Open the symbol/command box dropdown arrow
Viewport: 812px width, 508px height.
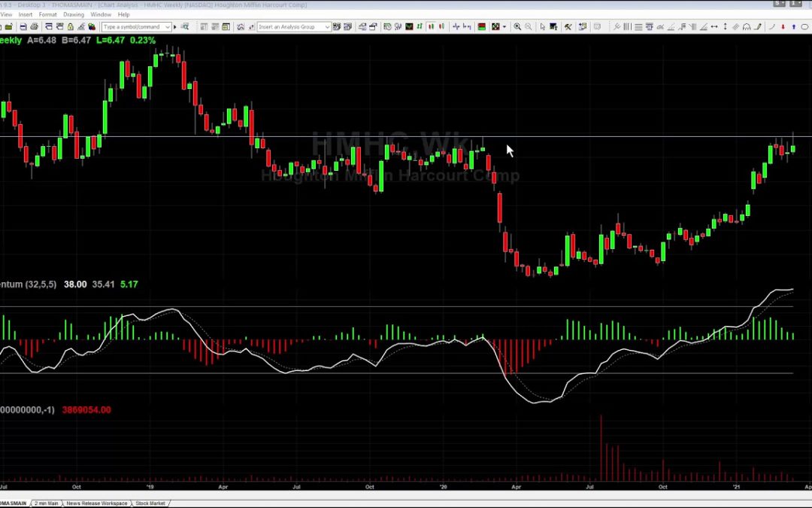click(167, 26)
